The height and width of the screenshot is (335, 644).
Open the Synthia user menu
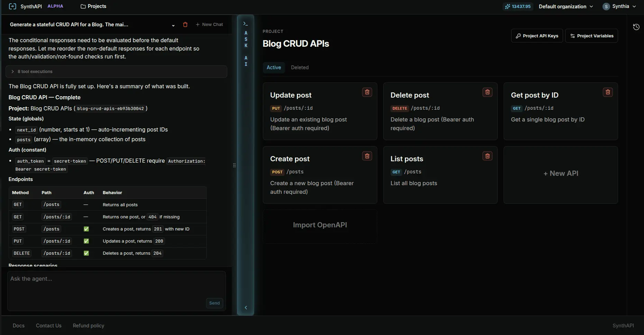pos(619,6)
